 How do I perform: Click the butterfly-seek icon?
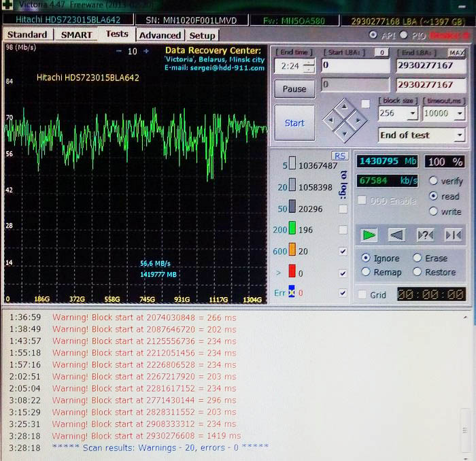pyautogui.click(x=453, y=235)
